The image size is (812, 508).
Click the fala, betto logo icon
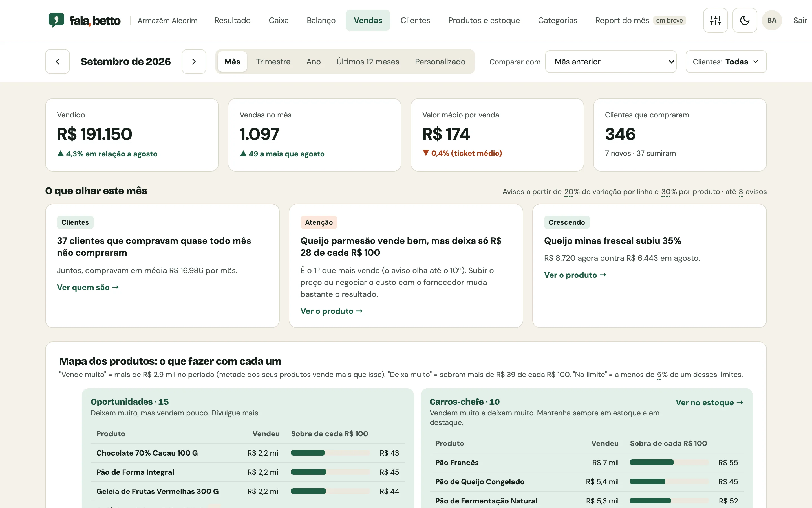pyautogui.click(x=56, y=20)
